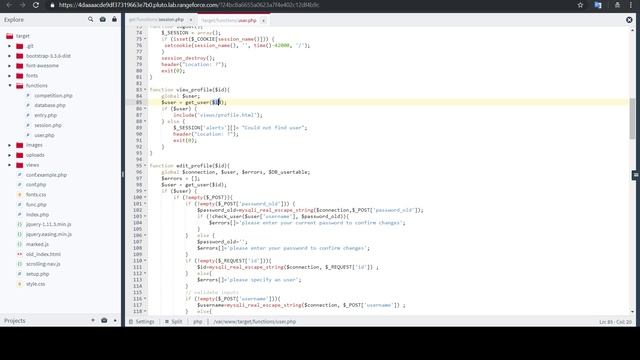640x360 pixels.
Task: Open fonts.css file
Action: pos(36,194)
